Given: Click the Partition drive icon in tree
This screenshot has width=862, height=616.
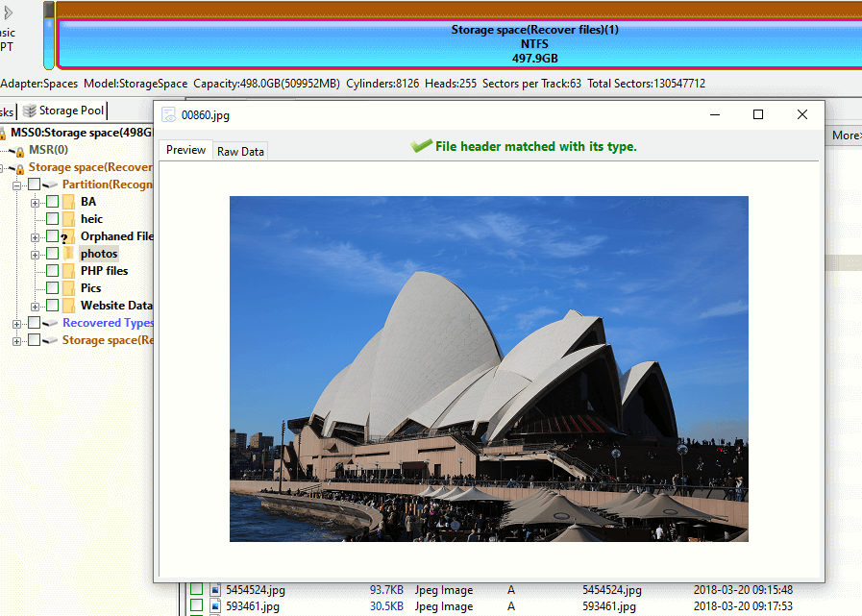Looking at the screenshot, I should click(x=52, y=185).
